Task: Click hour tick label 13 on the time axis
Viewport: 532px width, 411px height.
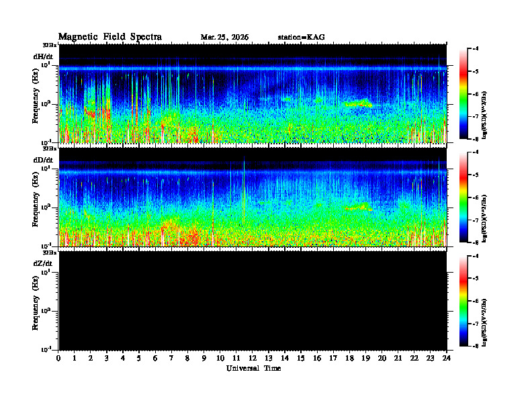Action: (x=269, y=359)
